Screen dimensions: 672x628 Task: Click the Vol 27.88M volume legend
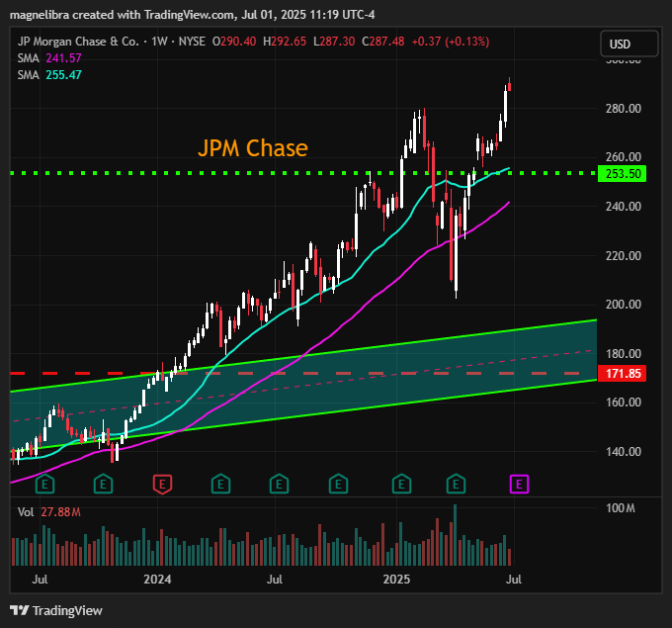click(x=48, y=512)
